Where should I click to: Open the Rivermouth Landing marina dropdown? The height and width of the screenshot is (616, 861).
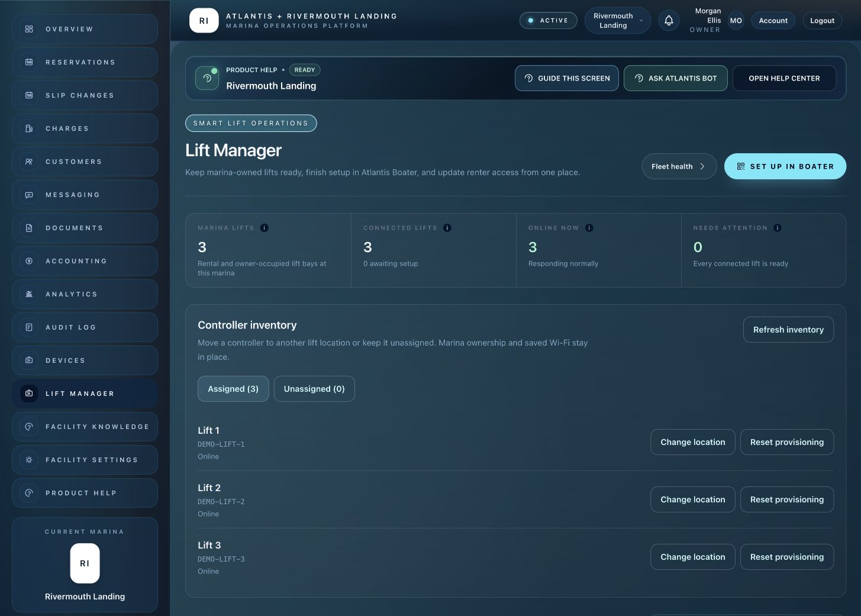[x=618, y=21]
